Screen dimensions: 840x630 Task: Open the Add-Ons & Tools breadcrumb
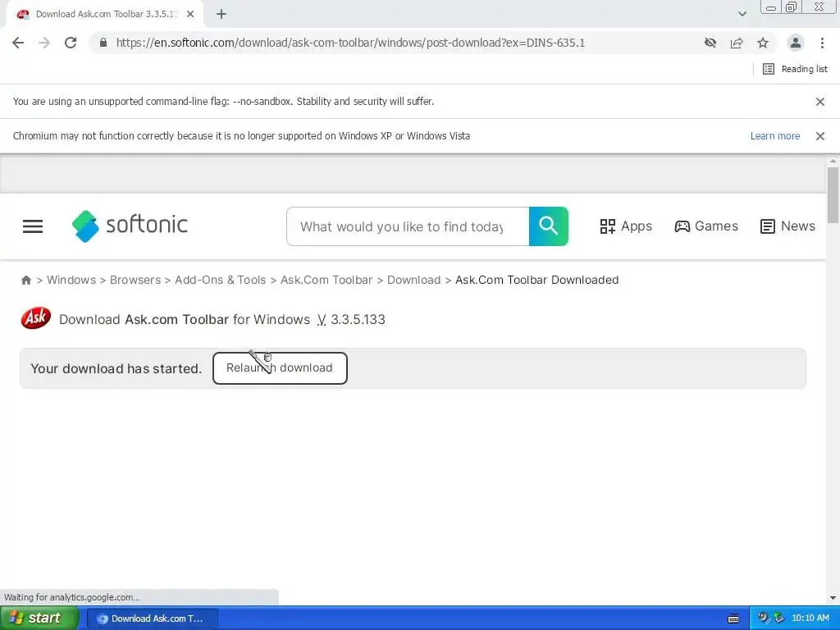coord(220,281)
